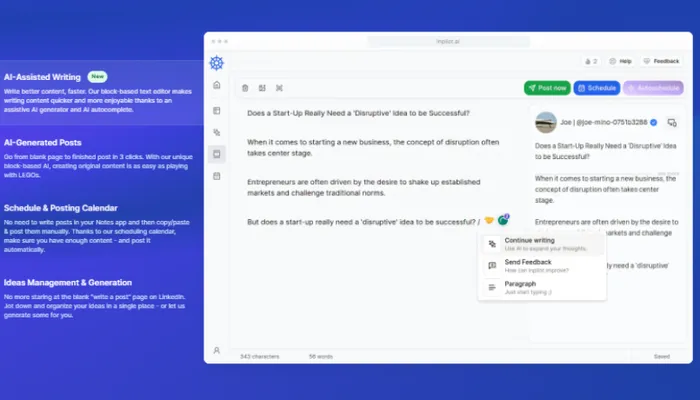The width and height of the screenshot is (700, 400).
Task: Open the Help link in top bar
Action: tap(620, 61)
